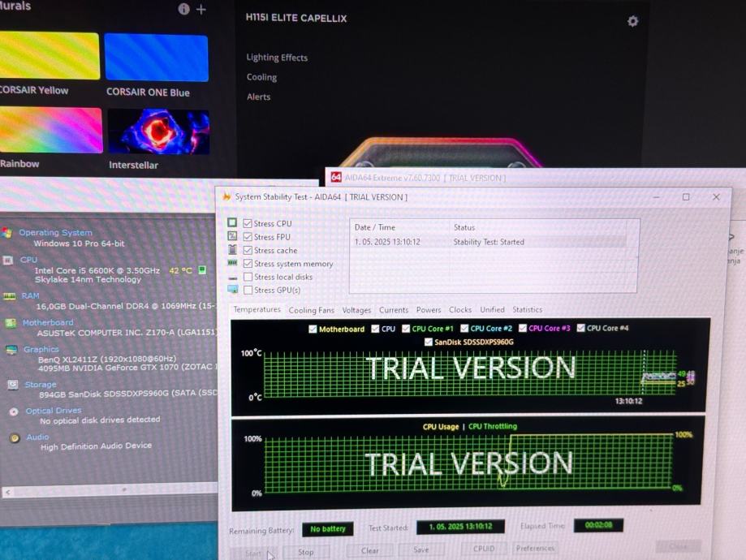Open the CPUID button
This screenshot has height=560, width=746.
click(x=484, y=549)
